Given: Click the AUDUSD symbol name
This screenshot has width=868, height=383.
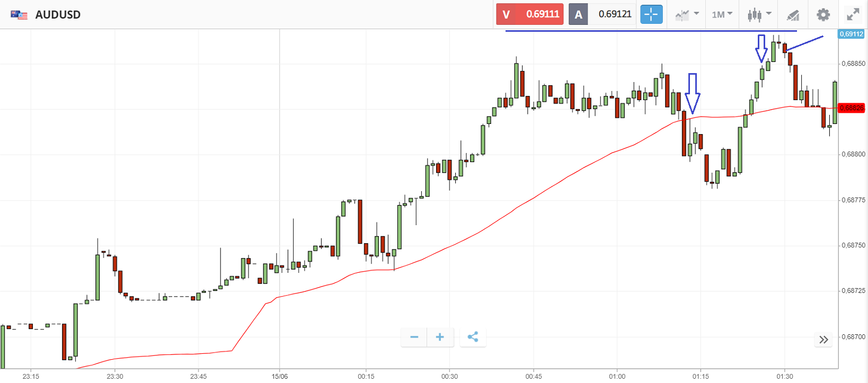Looking at the screenshot, I should (x=58, y=15).
